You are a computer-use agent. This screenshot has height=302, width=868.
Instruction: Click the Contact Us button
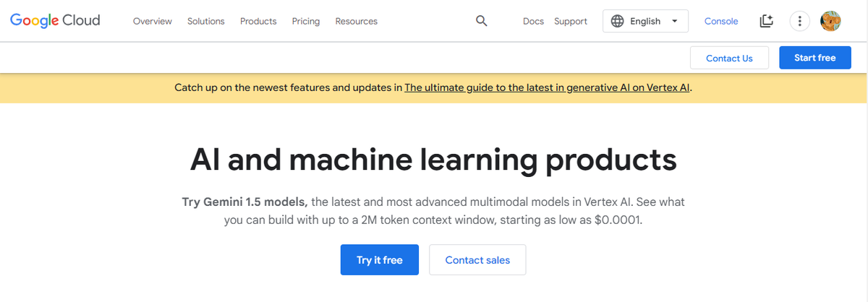pyautogui.click(x=729, y=58)
